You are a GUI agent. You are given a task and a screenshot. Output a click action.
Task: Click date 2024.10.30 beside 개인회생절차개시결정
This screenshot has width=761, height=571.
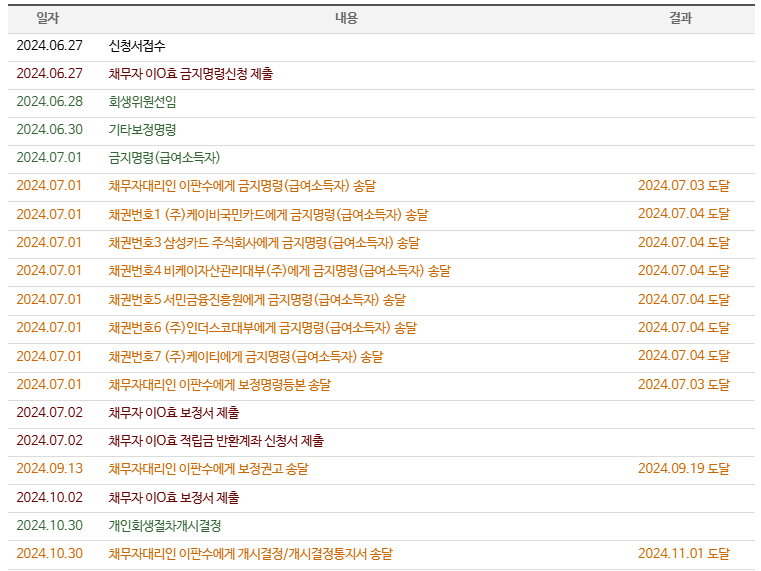pyautogui.click(x=50, y=526)
